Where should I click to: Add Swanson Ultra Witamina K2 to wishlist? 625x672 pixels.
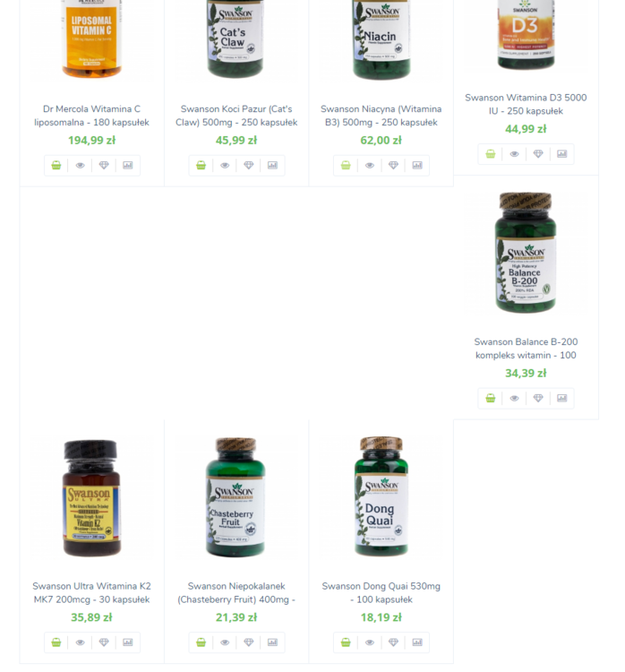point(104,642)
